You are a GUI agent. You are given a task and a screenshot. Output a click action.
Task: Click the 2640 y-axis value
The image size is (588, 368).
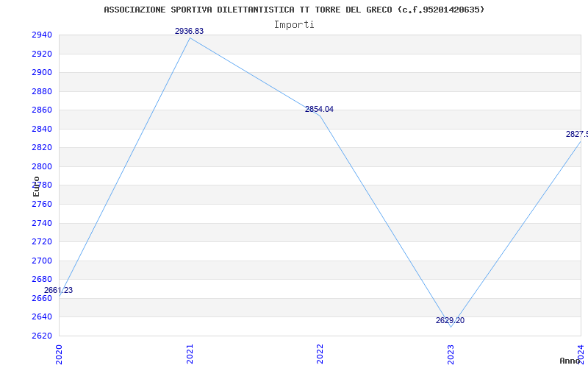pyautogui.click(x=42, y=317)
